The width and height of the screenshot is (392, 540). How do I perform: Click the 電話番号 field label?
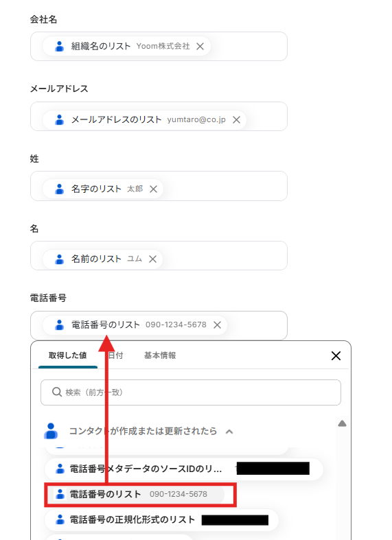48,298
